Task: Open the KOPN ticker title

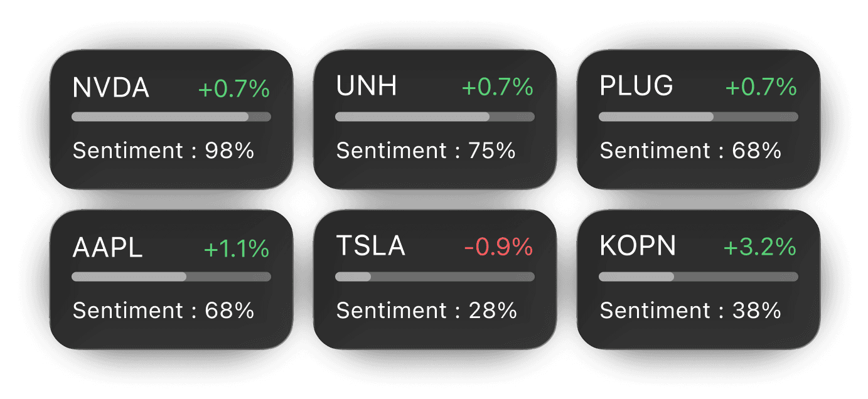Action: pyautogui.click(x=638, y=247)
